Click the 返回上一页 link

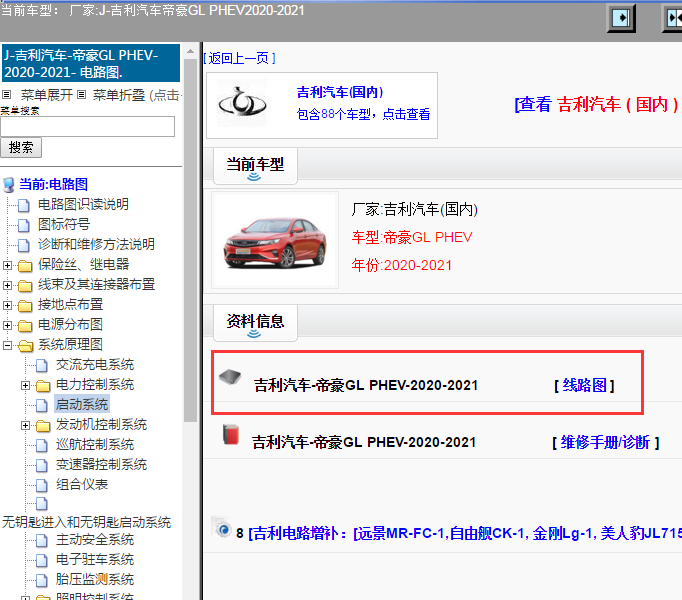pos(239,58)
